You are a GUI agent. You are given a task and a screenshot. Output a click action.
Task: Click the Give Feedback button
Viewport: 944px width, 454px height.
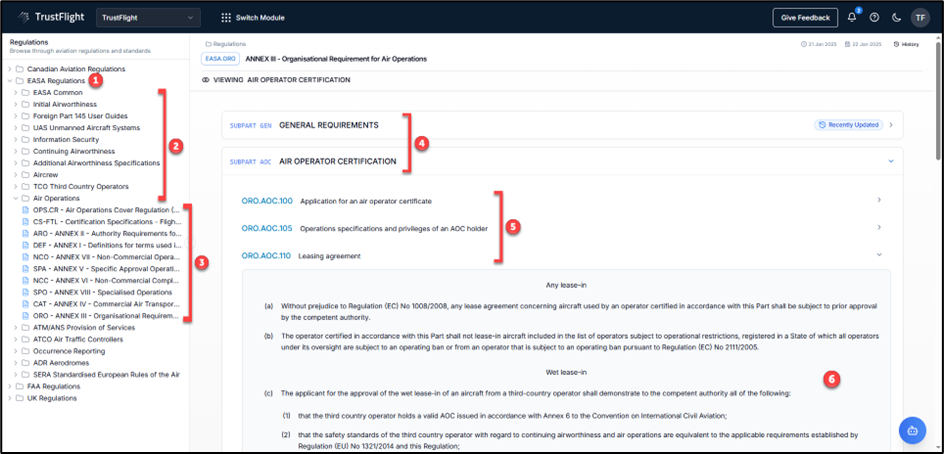tap(805, 17)
